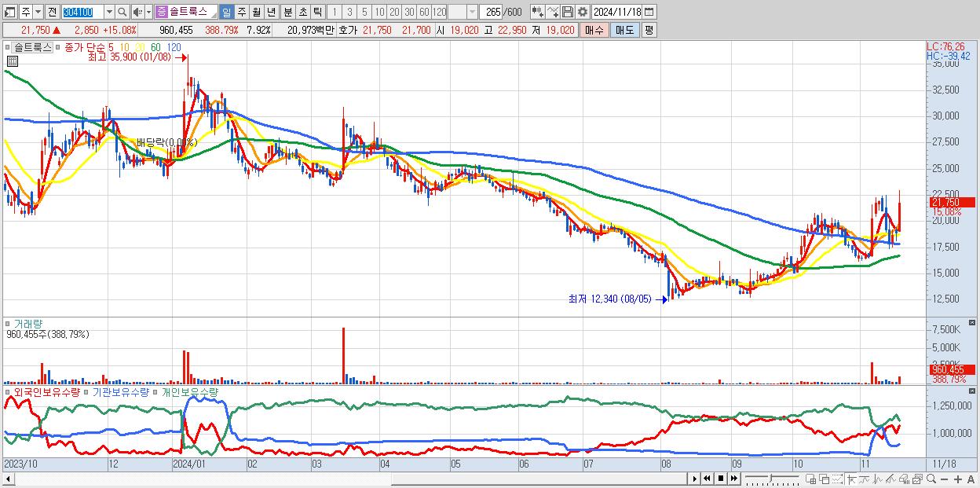The width and height of the screenshot is (980, 488).
Task: Click the eraser with bars icon
Action: (904, 479)
